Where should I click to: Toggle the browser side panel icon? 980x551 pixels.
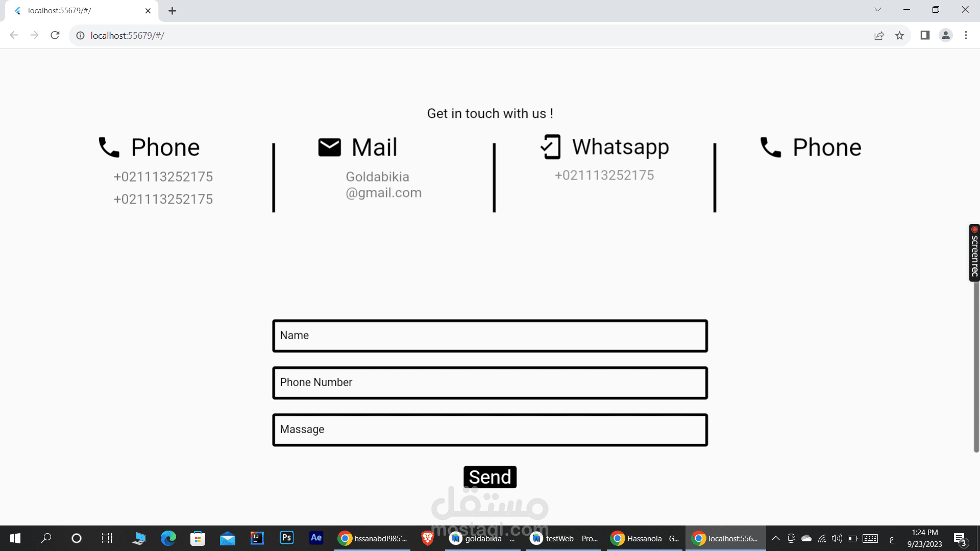click(x=925, y=35)
